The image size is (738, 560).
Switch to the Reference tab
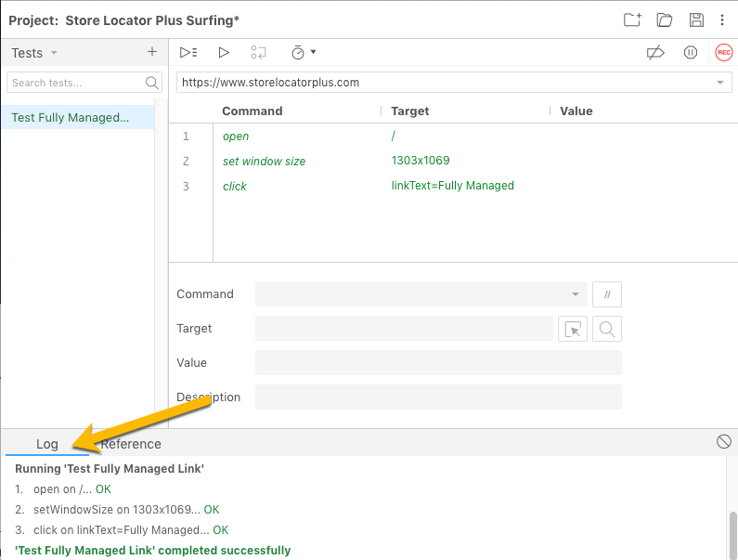[131, 444]
